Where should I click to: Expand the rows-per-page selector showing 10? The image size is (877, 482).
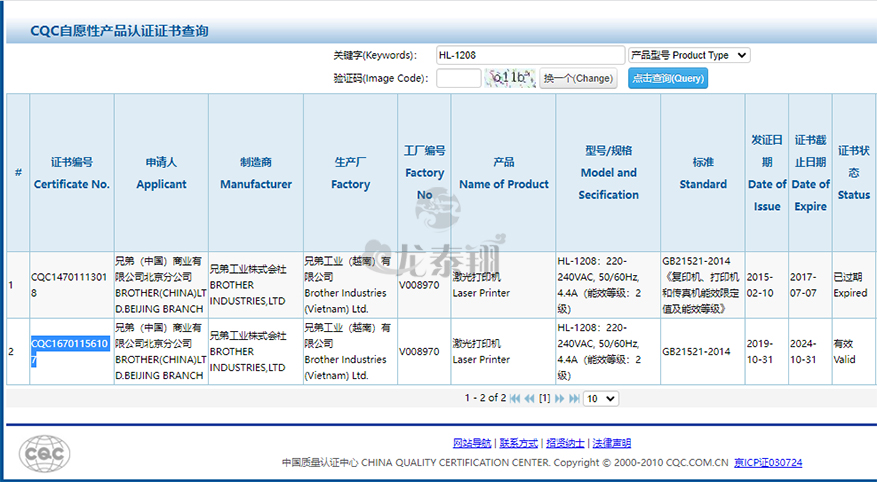click(600, 398)
